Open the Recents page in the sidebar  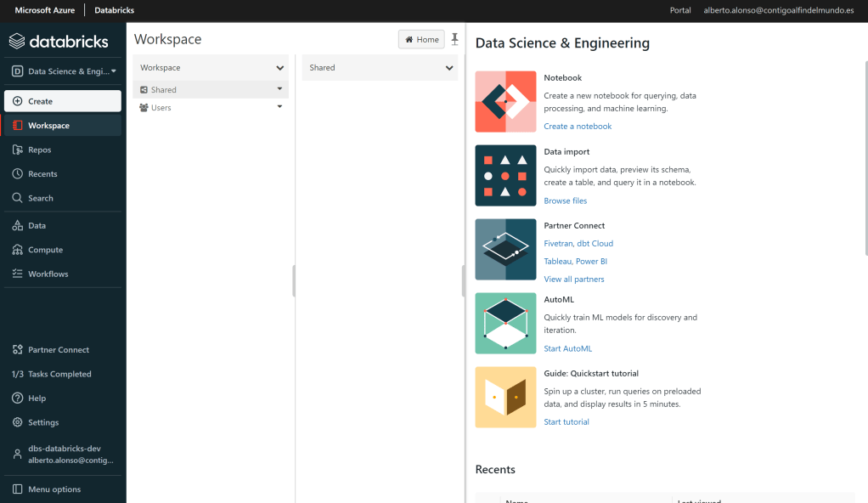coord(42,174)
